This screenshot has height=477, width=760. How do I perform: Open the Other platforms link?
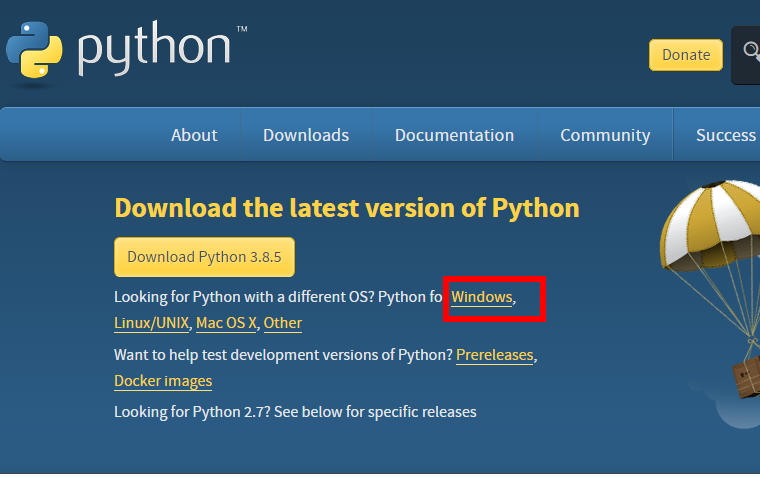click(283, 323)
